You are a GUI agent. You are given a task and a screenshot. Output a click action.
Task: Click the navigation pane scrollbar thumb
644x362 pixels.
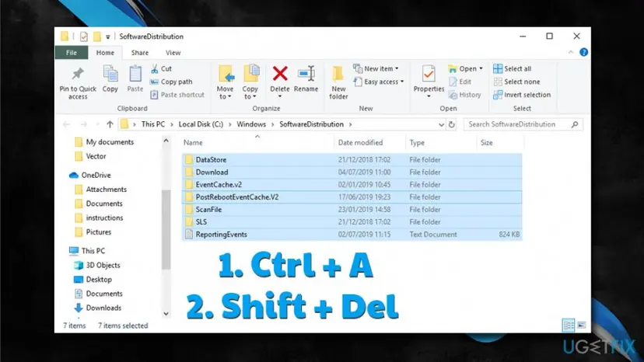[x=166, y=229]
